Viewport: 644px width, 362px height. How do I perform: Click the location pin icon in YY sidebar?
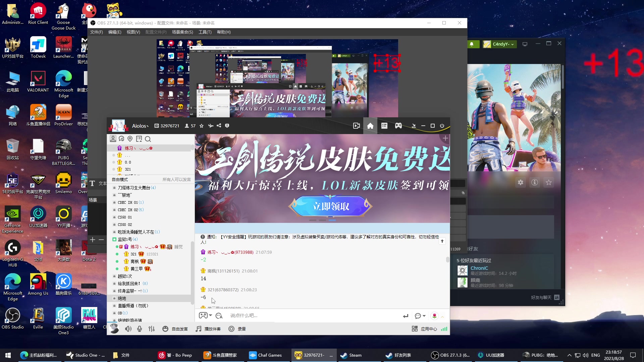130,139
